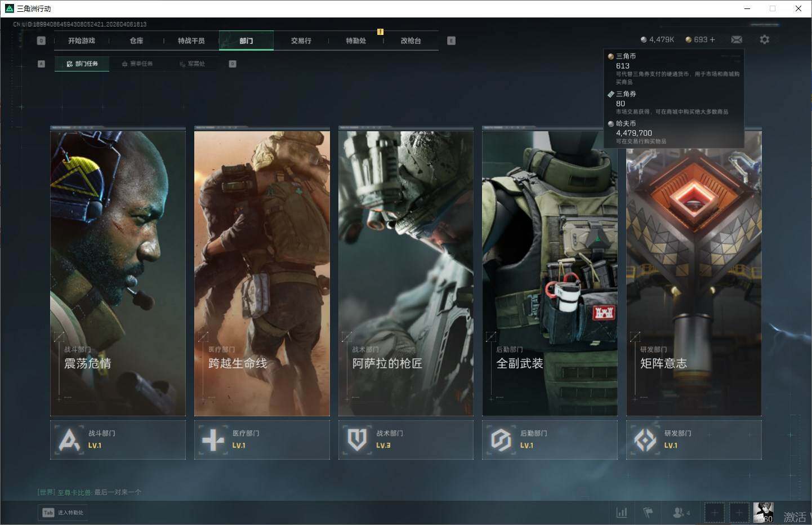Open the 交易行 tab
The image size is (812, 525).
point(301,41)
